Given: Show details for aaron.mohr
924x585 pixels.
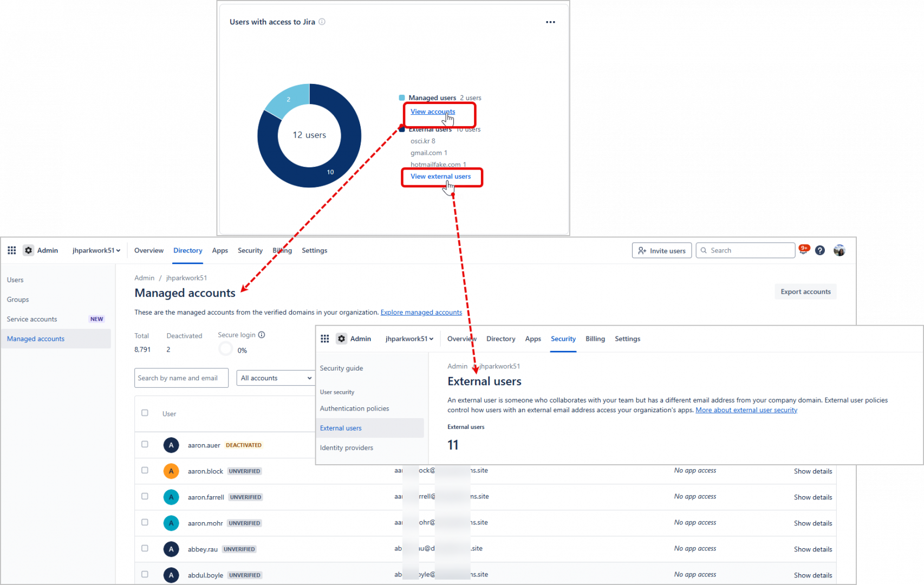Looking at the screenshot, I should tap(813, 523).
